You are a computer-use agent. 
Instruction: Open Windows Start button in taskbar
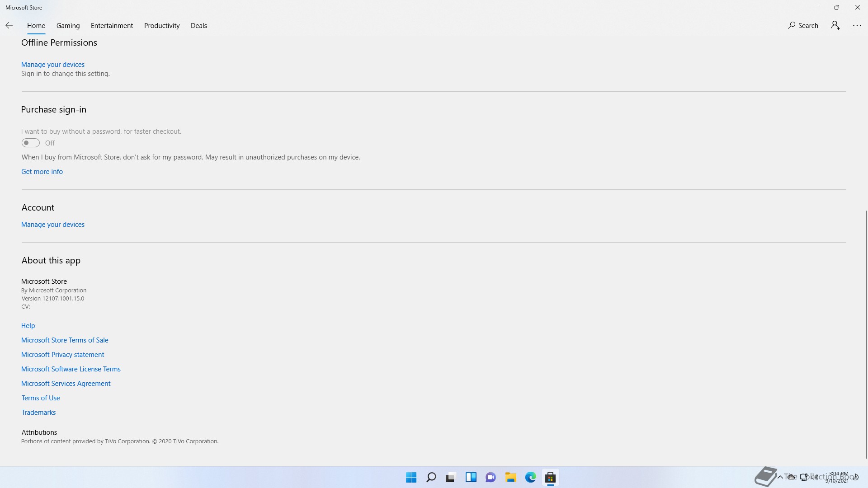tap(411, 477)
